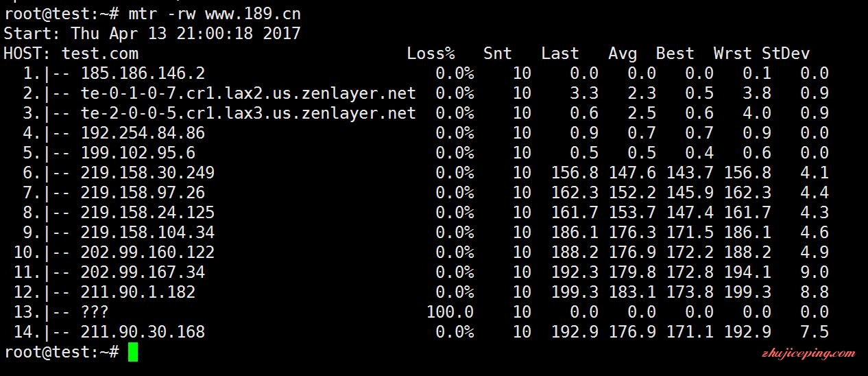Click the green terminal cursor block
The width and height of the screenshot is (868, 376).
click(133, 352)
